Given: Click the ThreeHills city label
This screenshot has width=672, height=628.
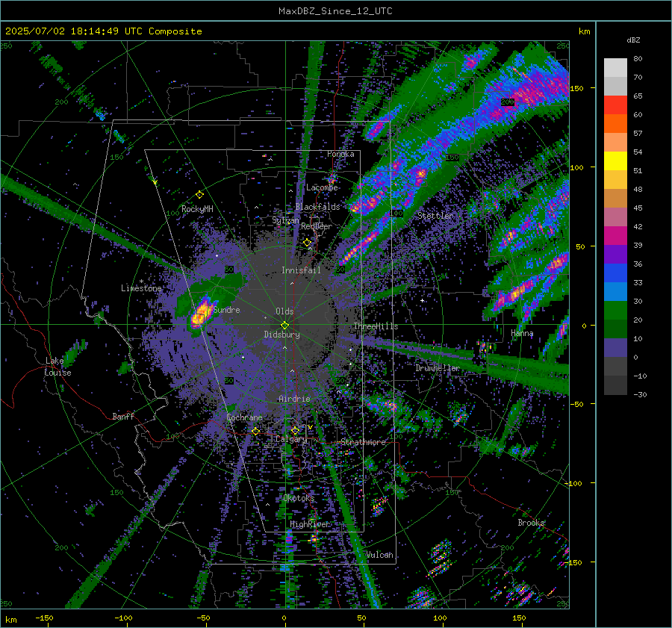Looking at the screenshot, I should coord(376,326).
